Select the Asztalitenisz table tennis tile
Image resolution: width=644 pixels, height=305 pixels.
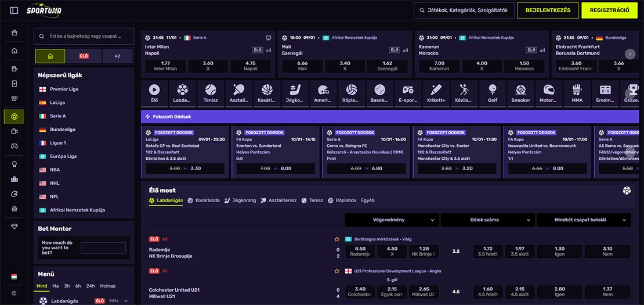(x=239, y=94)
